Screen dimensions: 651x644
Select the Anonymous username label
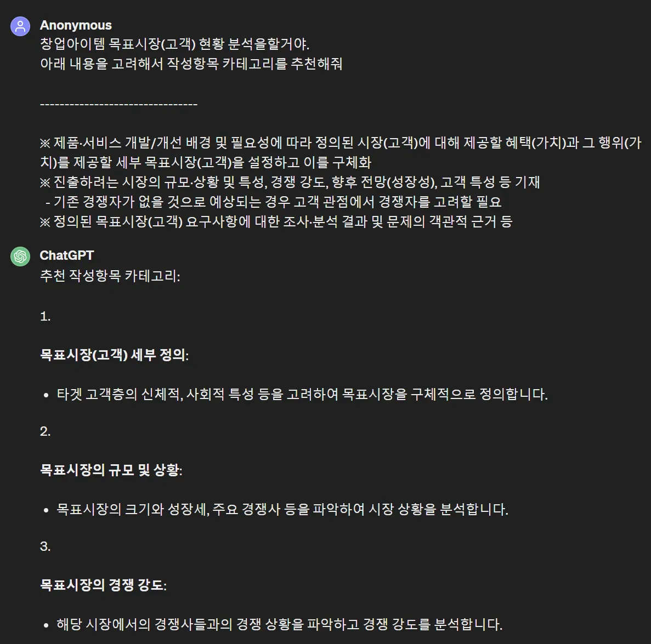click(x=76, y=25)
